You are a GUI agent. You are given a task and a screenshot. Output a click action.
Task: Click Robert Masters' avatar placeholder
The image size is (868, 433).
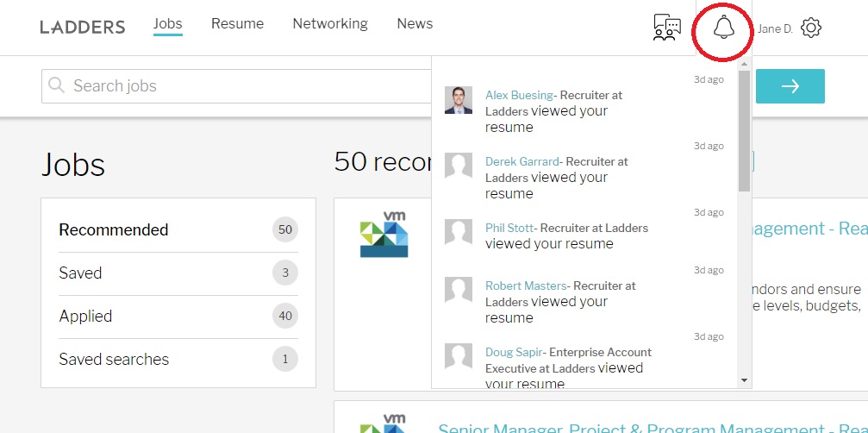coord(459,291)
